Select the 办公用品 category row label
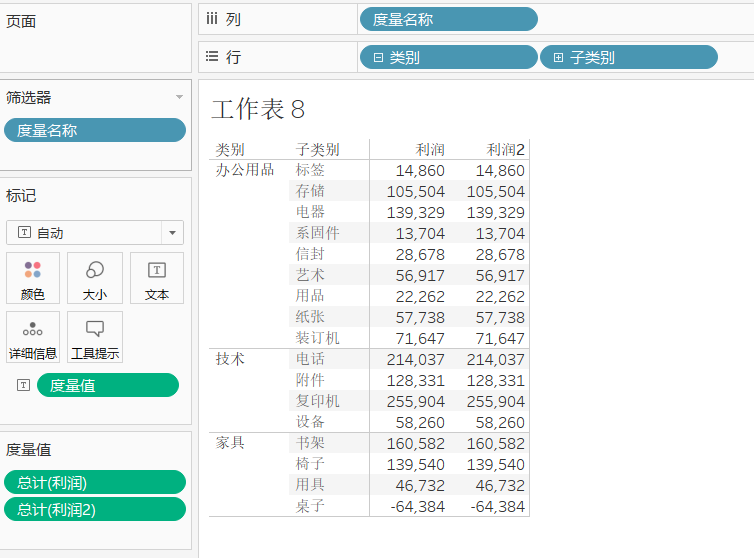 tap(245, 170)
